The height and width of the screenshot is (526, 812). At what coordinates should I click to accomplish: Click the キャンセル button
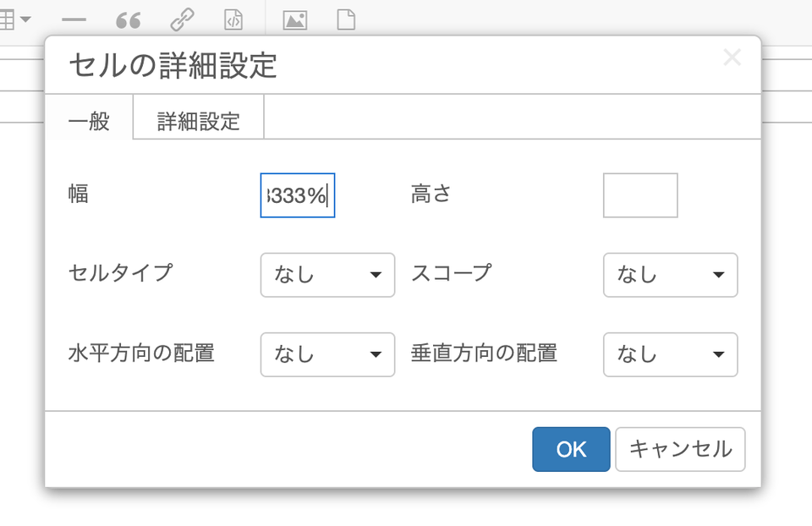click(680, 449)
